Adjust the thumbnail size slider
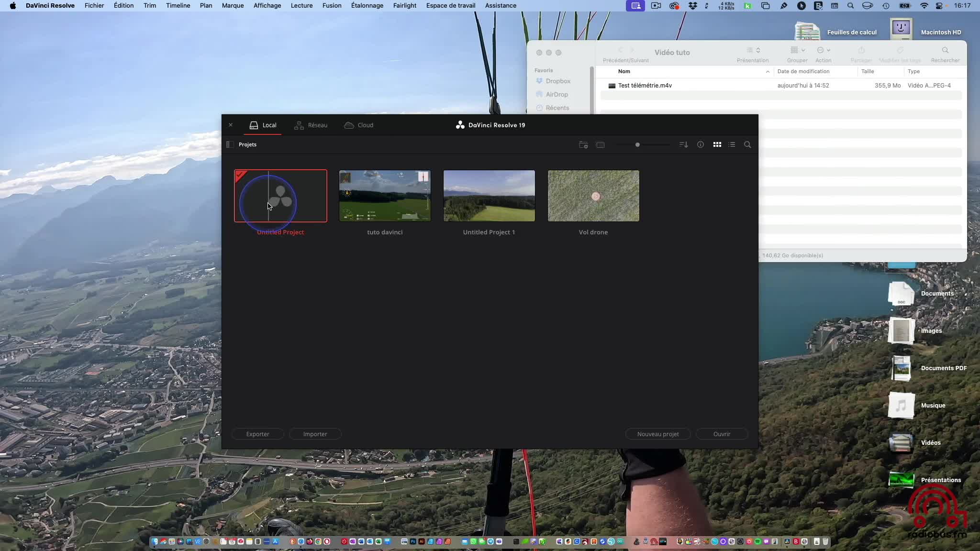980x551 pixels. (x=637, y=144)
